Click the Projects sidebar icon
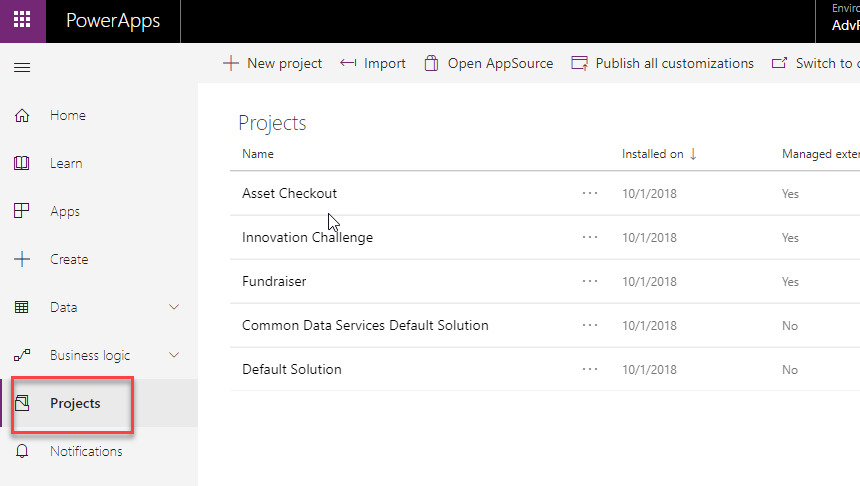The width and height of the screenshot is (860, 486). pos(22,403)
